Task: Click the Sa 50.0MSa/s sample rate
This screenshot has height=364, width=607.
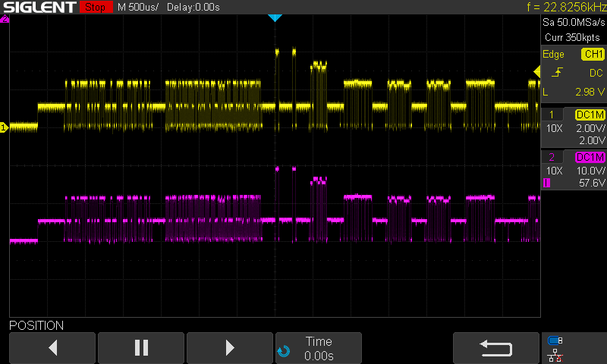Action: 574,23
